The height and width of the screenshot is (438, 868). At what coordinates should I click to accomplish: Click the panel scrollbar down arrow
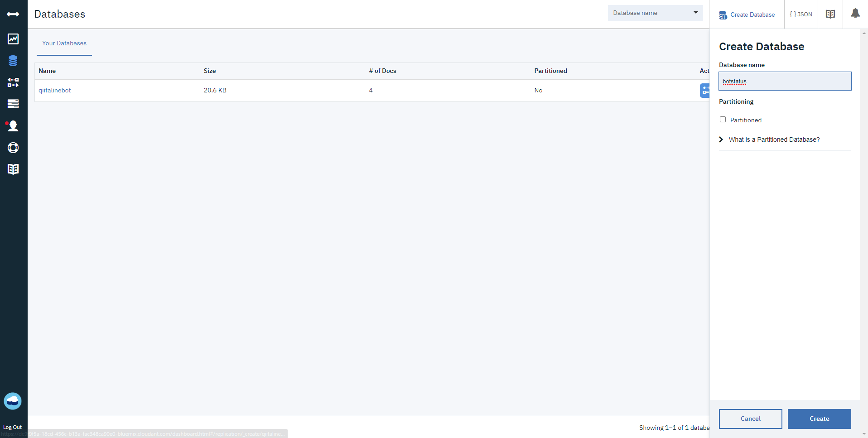click(864, 434)
